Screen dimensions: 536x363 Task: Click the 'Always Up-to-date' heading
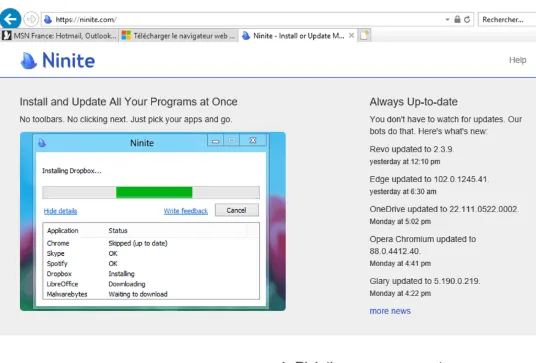tap(413, 102)
